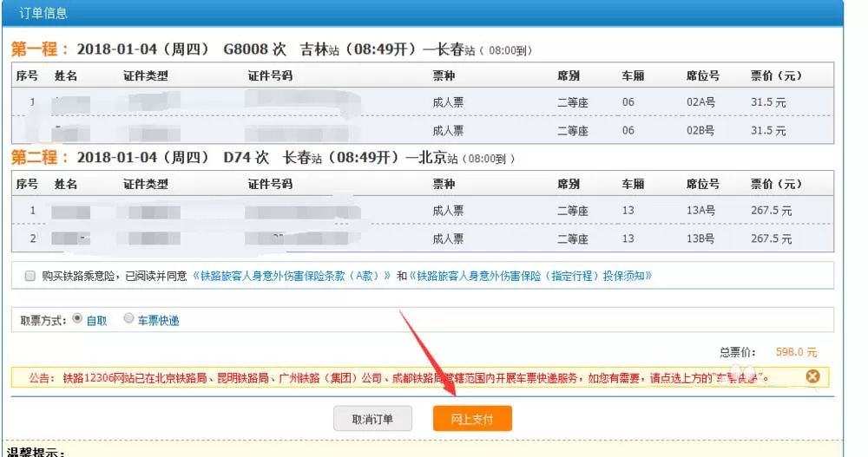Screen dimensions: 868x457
Task: Click seat number 13A号
Action: [700, 211]
